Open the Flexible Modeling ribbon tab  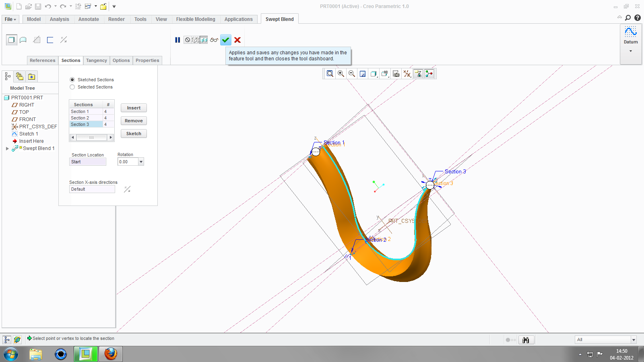click(x=196, y=19)
